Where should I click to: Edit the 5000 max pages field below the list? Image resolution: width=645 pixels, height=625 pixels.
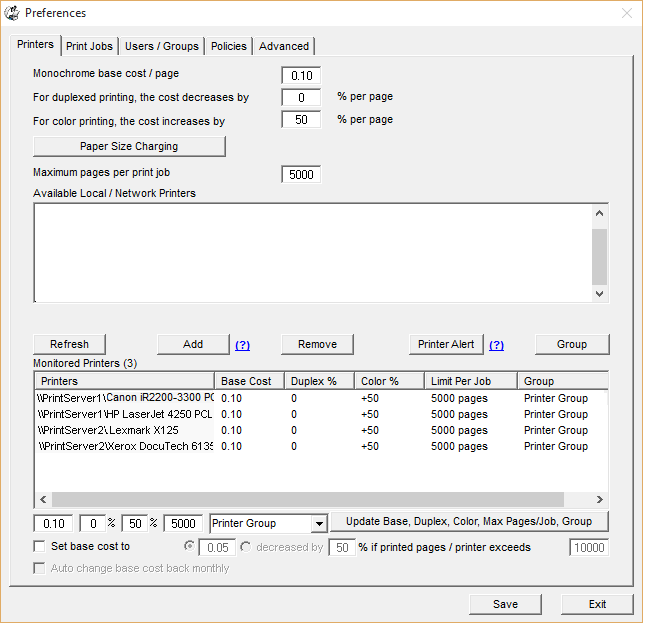tap(183, 524)
